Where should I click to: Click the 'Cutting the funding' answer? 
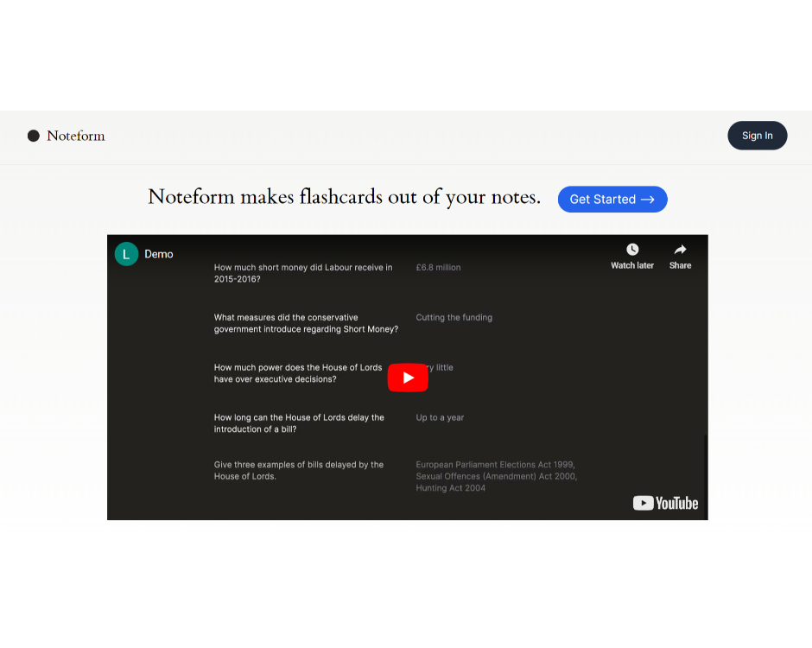[454, 318]
